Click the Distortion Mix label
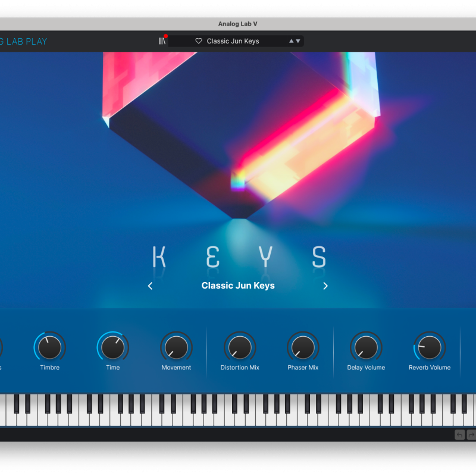 [240, 367]
